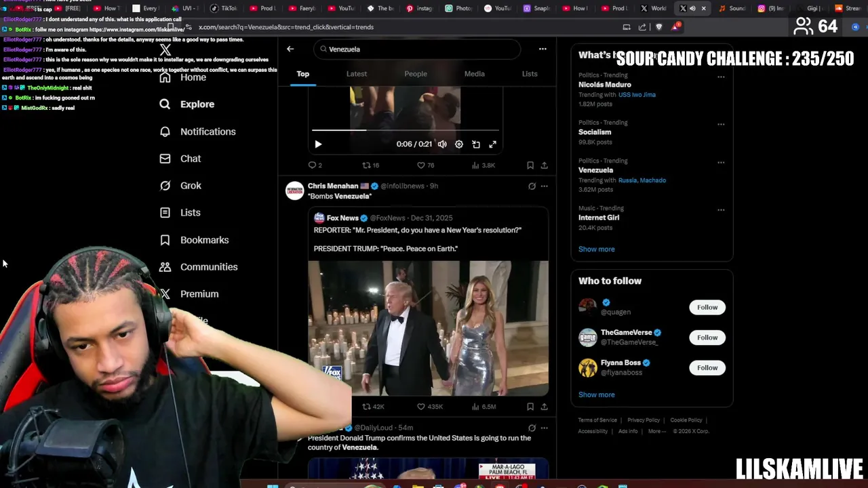Open more options on Chris Menahan's post
The width and height of the screenshot is (868, 488).
544,186
